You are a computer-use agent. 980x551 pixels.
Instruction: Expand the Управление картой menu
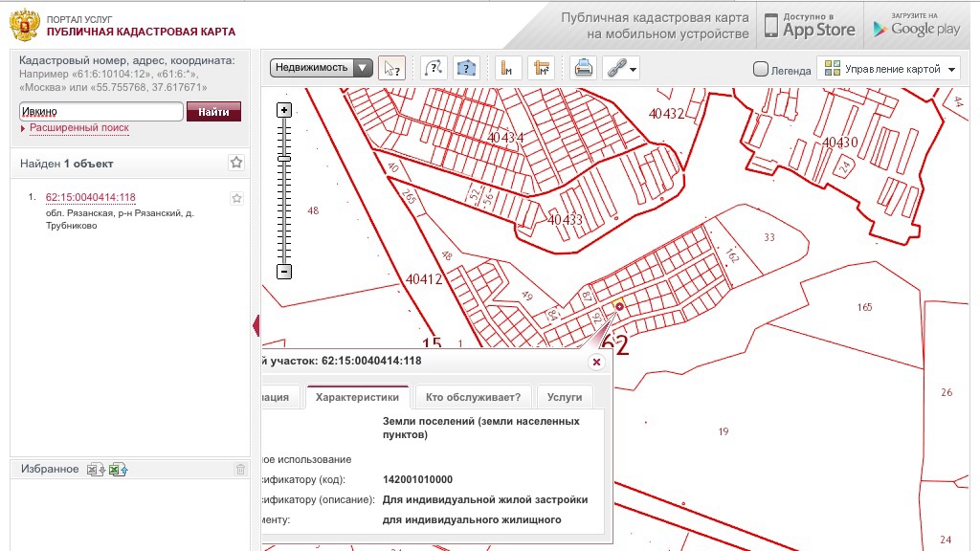click(890, 69)
